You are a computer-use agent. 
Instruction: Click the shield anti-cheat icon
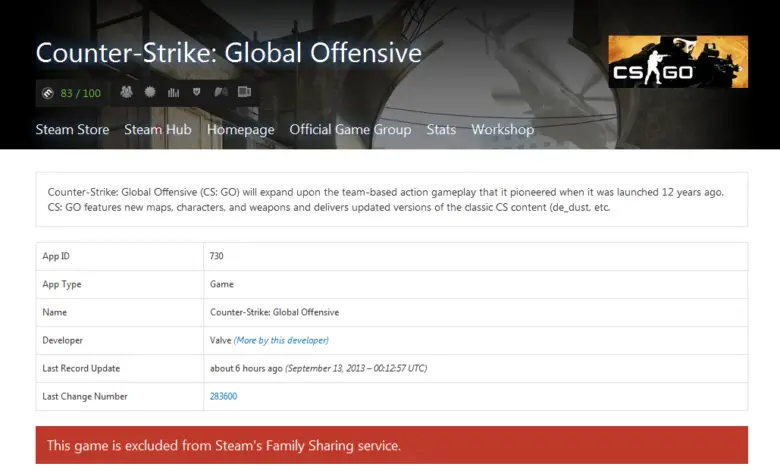(196, 92)
